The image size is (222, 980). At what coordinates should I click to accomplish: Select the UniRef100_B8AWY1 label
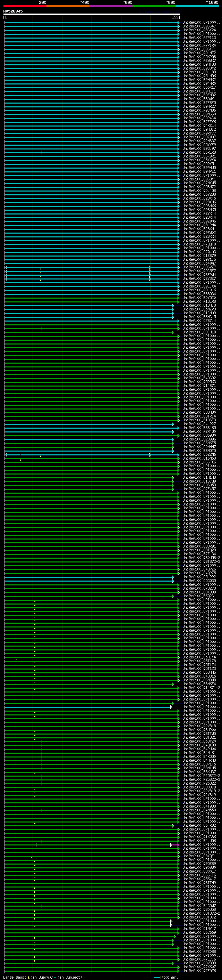pos(199,99)
